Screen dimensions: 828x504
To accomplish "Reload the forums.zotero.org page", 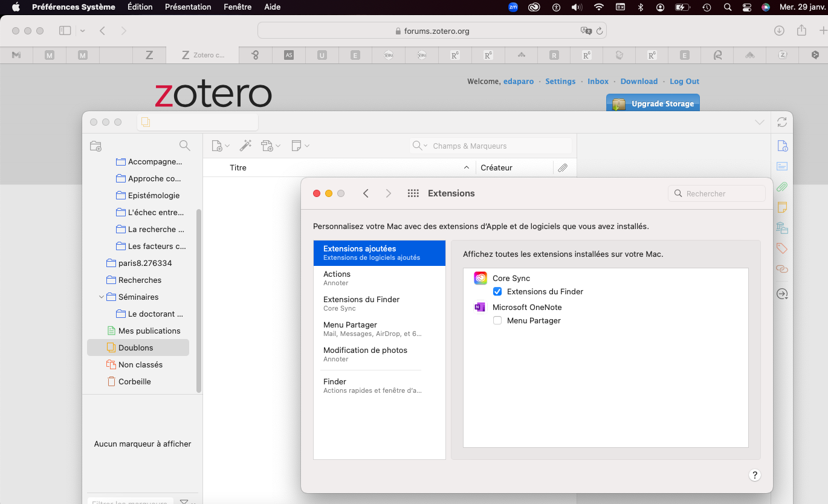I will [x=600, y=31].
